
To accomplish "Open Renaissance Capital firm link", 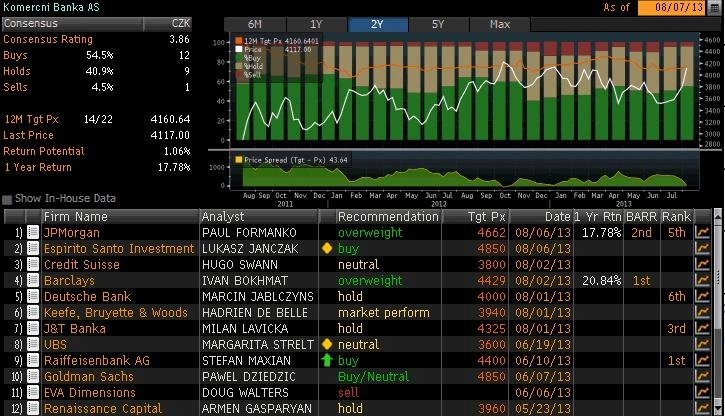I will pyautogui.click(x=103, y=409).
